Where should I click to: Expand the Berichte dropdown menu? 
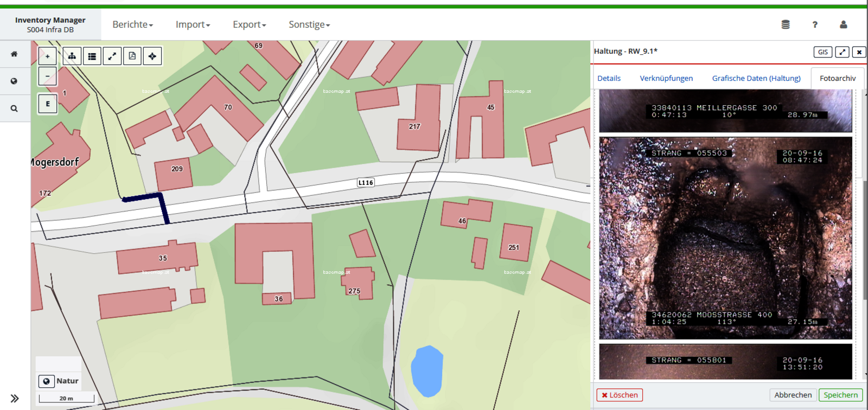[132, 24]
